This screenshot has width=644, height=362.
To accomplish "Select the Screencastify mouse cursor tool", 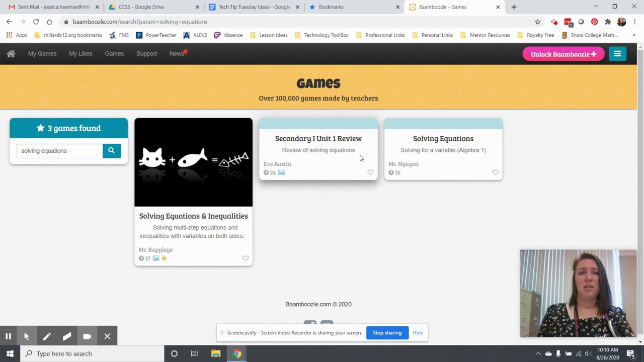I will pos(27,336).
